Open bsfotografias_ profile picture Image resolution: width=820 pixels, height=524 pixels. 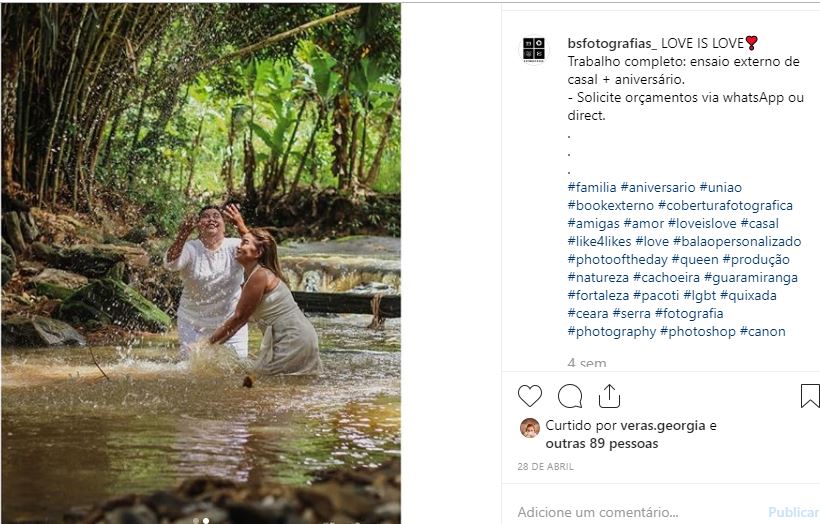(x=534, y=50)
